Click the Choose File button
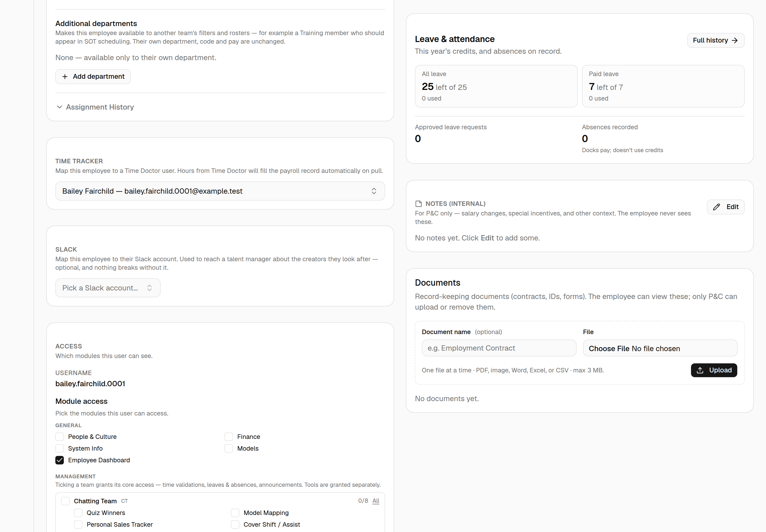Viewport: 766px width, 532px height. tap(609, 348)
